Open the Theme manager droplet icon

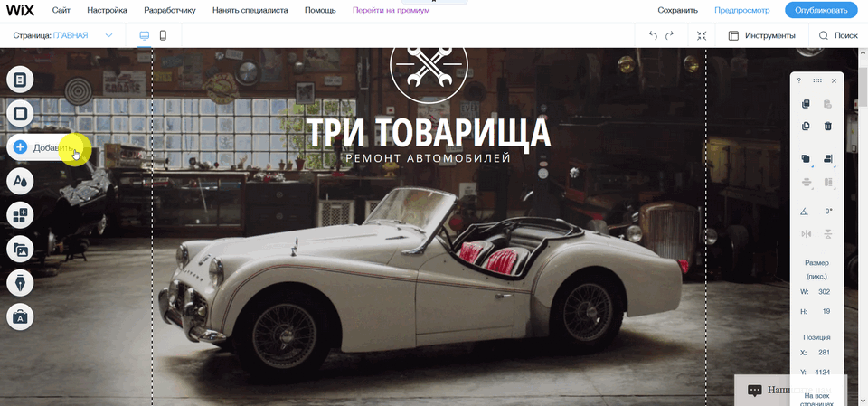20,181
